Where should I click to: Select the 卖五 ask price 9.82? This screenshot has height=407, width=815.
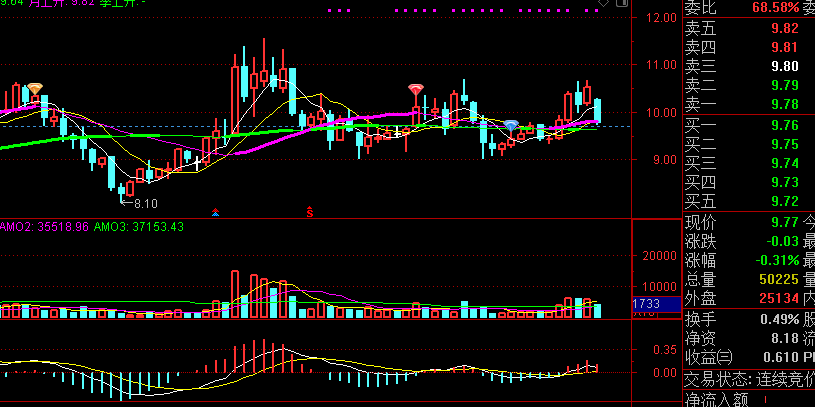(785, 28)
